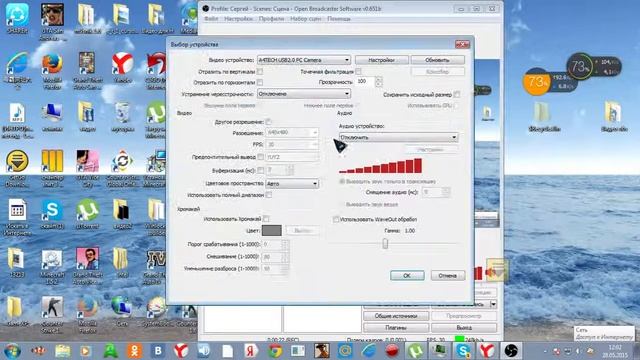The width and height of the screenshot is (640, 360).
Task: Open 'Видео устройство' camera dropdown
Action: [x=304, y=60]
